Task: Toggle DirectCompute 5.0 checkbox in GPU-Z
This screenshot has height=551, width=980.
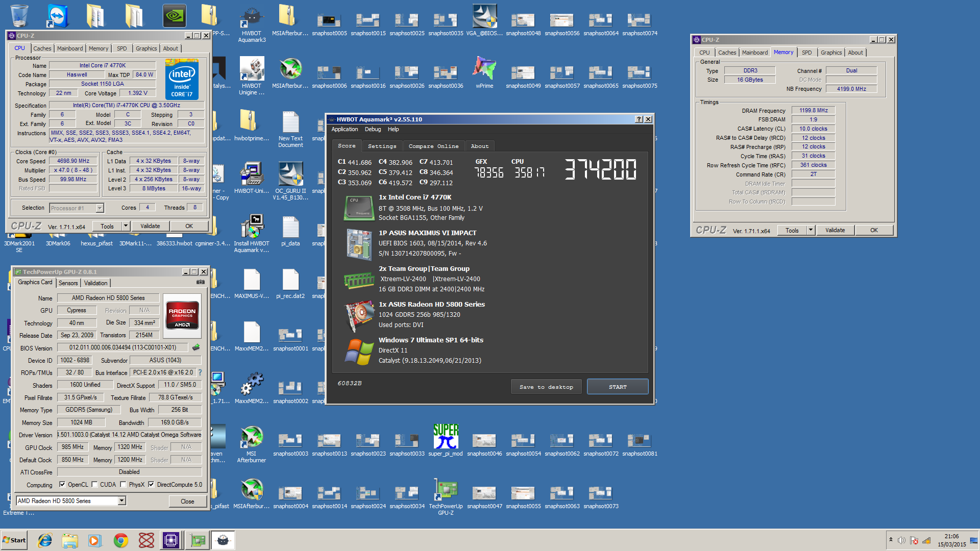Action: [151, 485]
